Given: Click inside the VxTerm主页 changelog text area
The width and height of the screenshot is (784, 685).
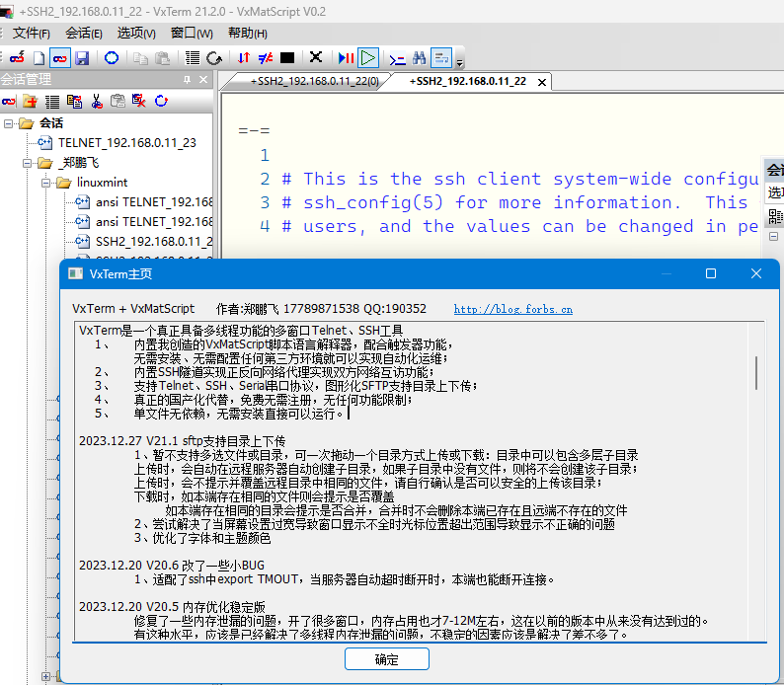Looking at the screenshot, I should pyautogui.click(x=411, y=482).
